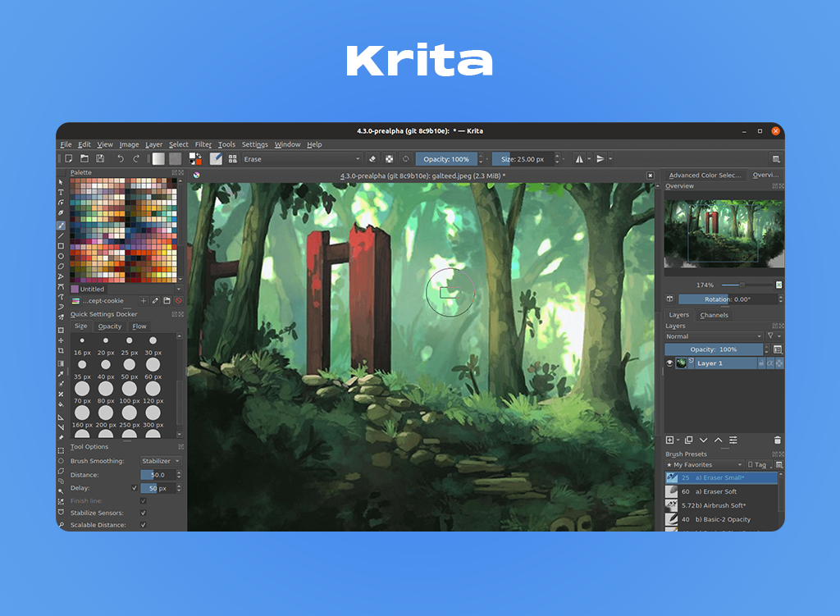Save the document with the floppy icon

(x=99, y=158)
